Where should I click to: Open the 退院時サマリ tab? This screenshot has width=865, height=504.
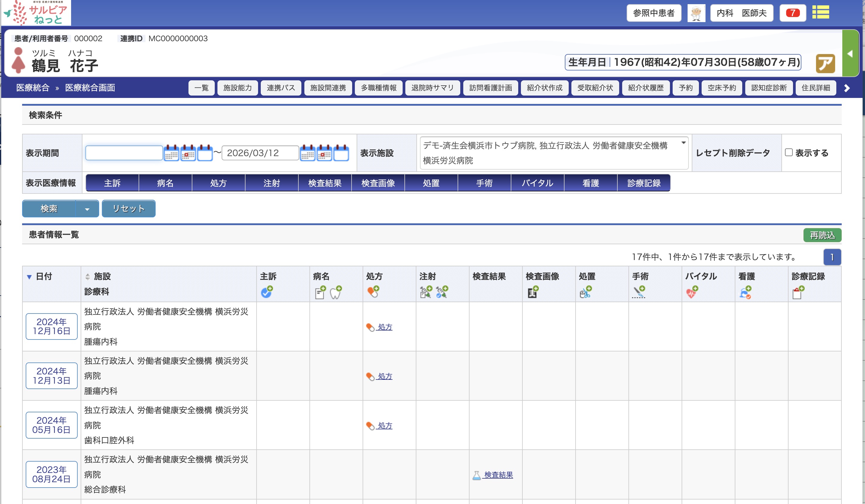(432, 88)
